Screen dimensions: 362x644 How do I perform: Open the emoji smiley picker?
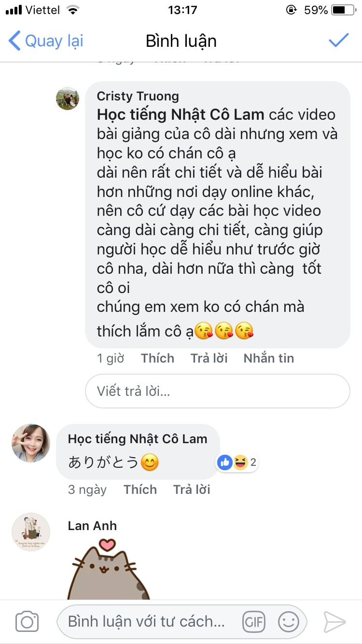pyautogui.click(x=288, y=621)
